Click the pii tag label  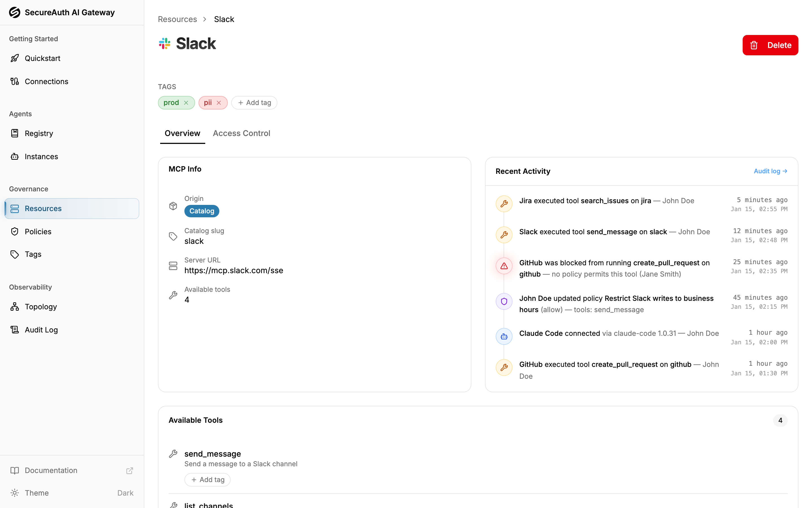pos(208,103)
